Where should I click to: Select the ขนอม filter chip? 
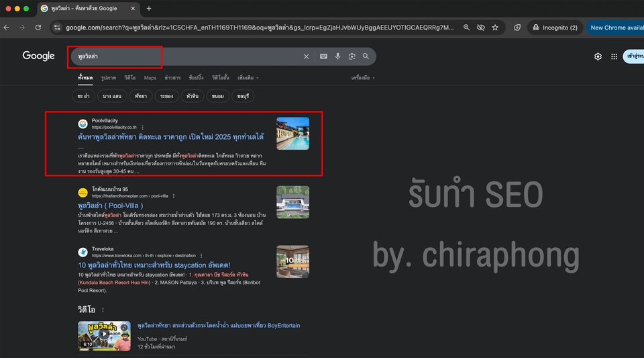point(217,96)
